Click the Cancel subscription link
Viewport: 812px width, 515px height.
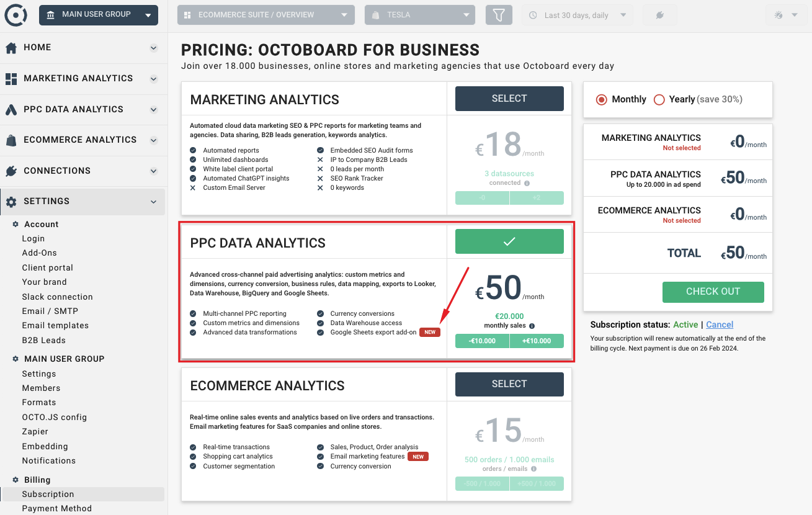pos(720,325)
